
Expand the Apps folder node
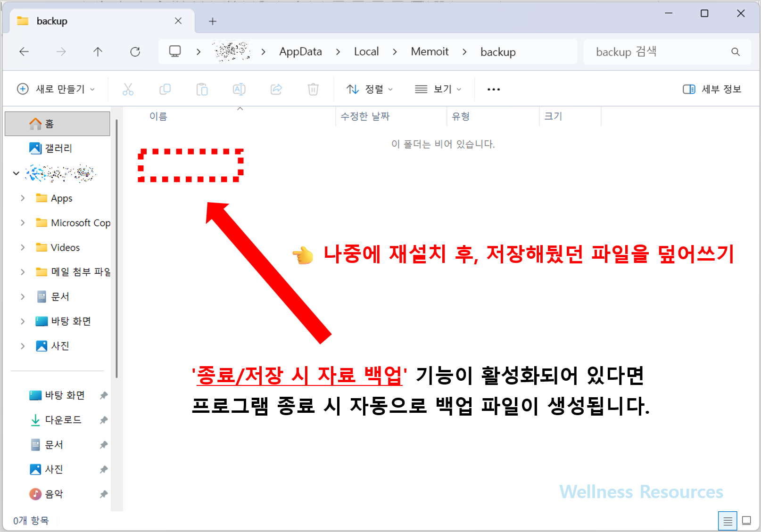coord(23,198)
